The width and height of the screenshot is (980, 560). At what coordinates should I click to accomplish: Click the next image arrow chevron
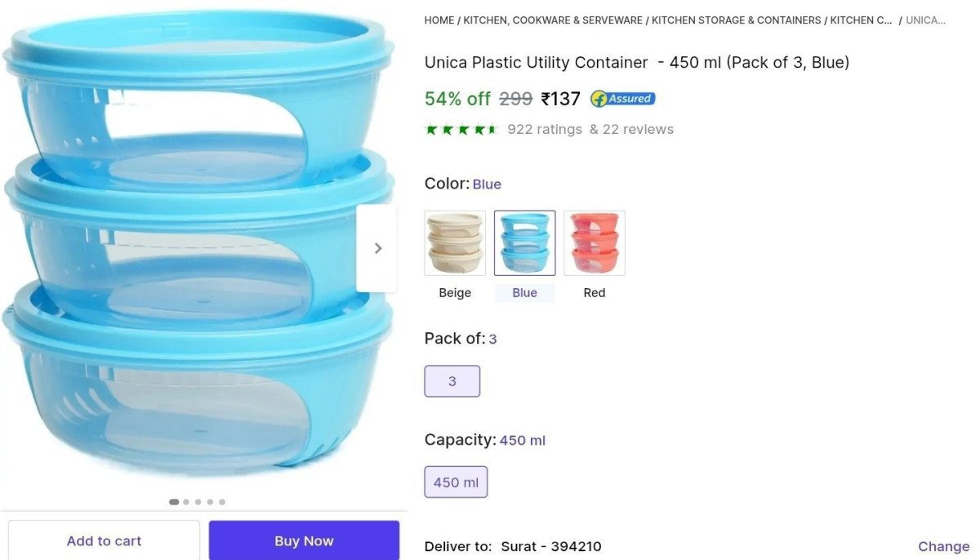tap(377, 248)
